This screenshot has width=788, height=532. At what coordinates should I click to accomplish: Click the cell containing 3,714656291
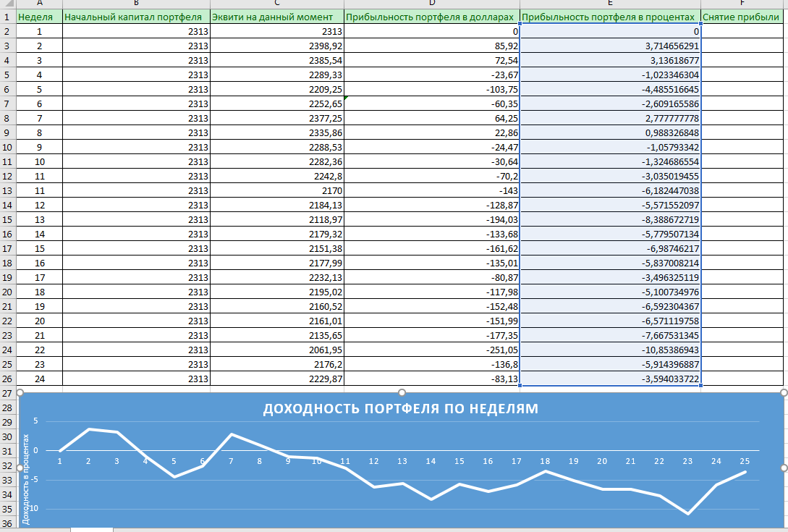click(609, 46)
